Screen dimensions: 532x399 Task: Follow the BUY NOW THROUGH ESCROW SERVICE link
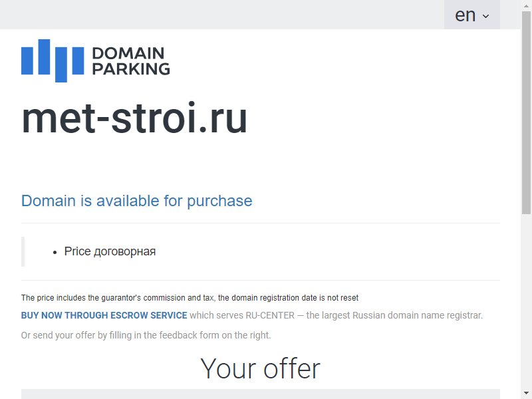click(104, 315)
